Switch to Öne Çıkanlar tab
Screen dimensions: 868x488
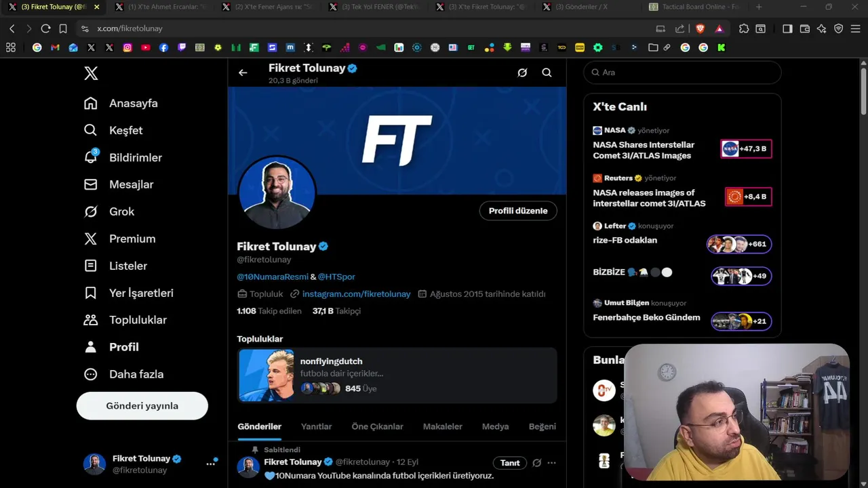[x=377, y=426]
